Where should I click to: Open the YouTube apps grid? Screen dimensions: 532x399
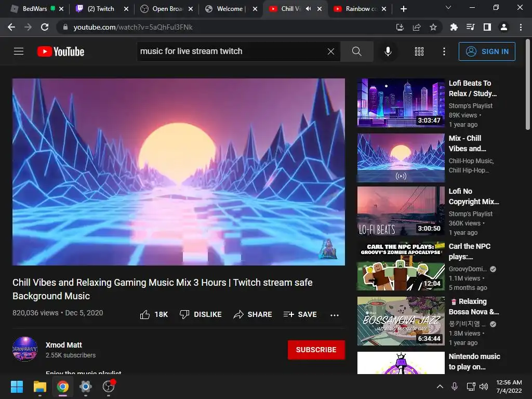point(419,51)
